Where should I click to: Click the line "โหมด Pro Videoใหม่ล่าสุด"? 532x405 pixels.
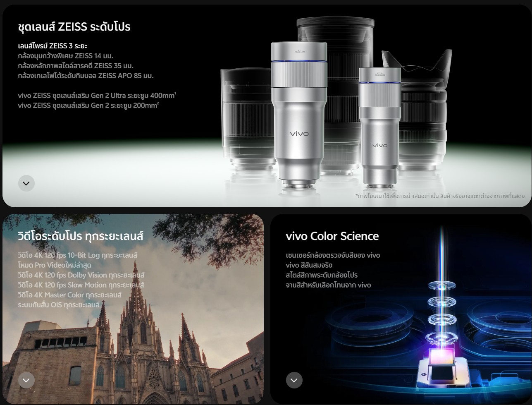click(x=55, y=265)
